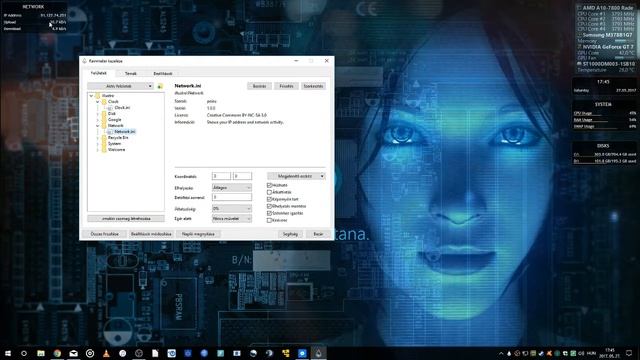Click the Súgó help button
Image resolution: width=640 pixels, height=360 pixels.
click(290, 234)
